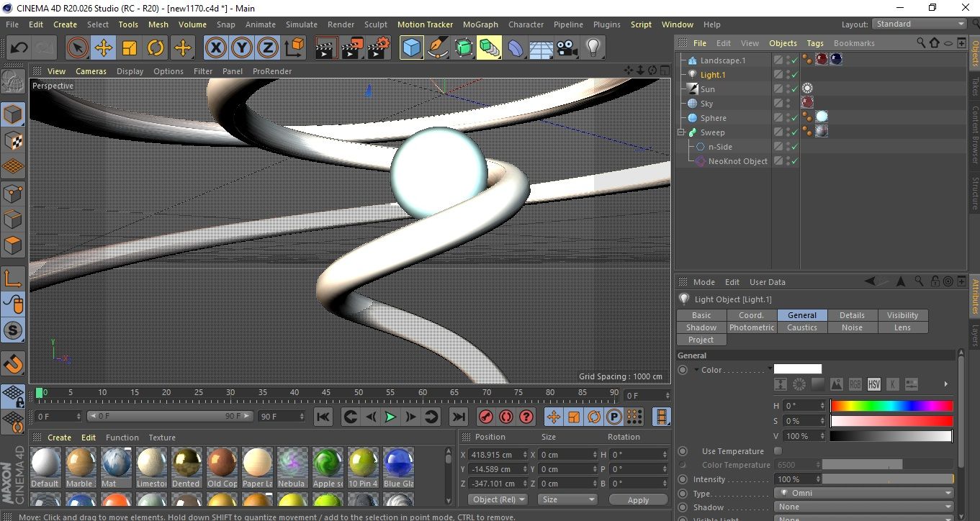Open the Shadow dropdown
Viewport: 980px width, 521px height.
coord(864,507)
